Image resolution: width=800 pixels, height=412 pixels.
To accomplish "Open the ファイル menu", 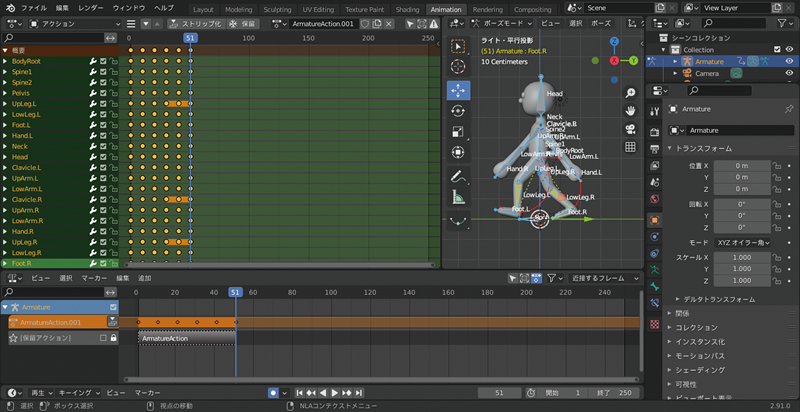I will pyautogui.click(x=34, y=8).
